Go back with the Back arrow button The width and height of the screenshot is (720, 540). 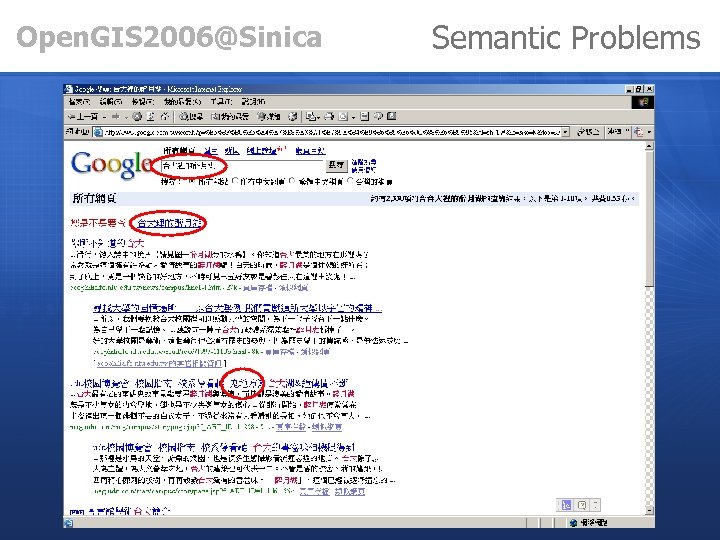[x=83, y=117]
